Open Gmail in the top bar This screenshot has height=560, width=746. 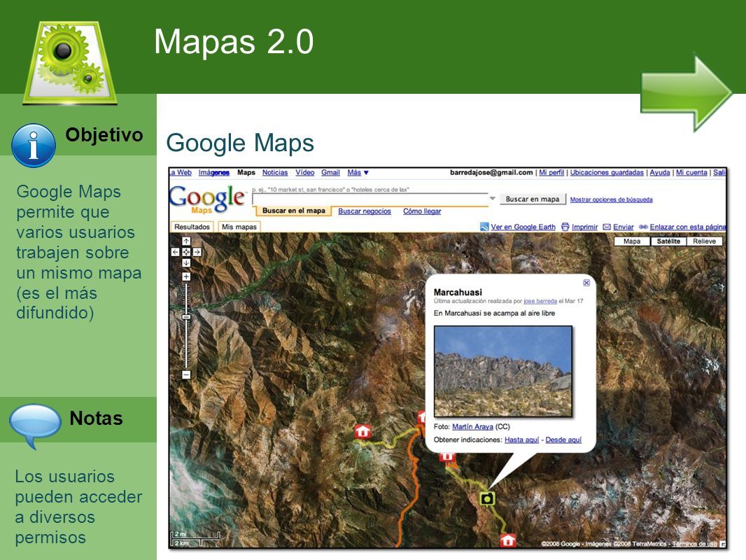pos(330,173)
